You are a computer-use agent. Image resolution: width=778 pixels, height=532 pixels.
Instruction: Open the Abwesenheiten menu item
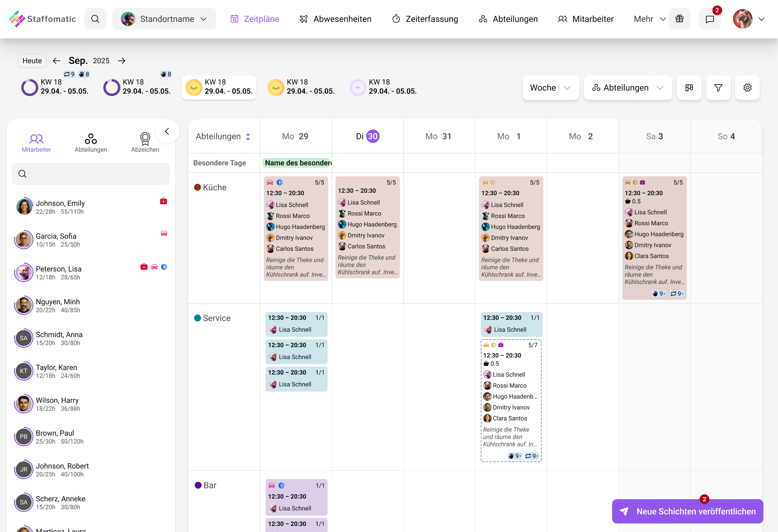point(335,19)
